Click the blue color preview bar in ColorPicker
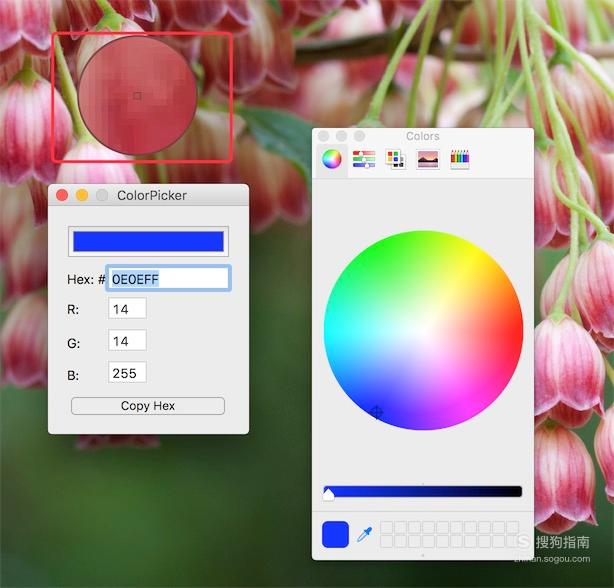Viewport: 614px width, 588px height. coord(148,241)
